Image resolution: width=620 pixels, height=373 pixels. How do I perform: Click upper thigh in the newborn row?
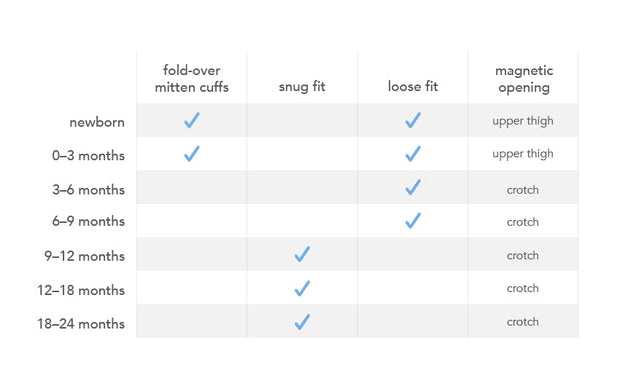523,121
